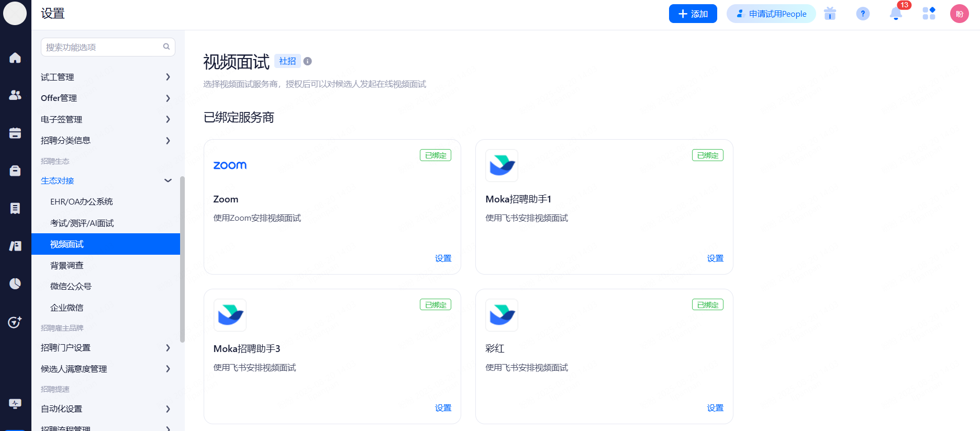Click the info icon beside 社招 tag

[x=308, y=61]
